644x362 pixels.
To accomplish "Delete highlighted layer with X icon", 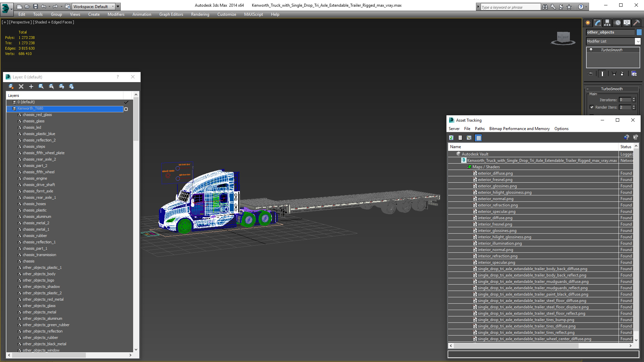I will (21, 86).
